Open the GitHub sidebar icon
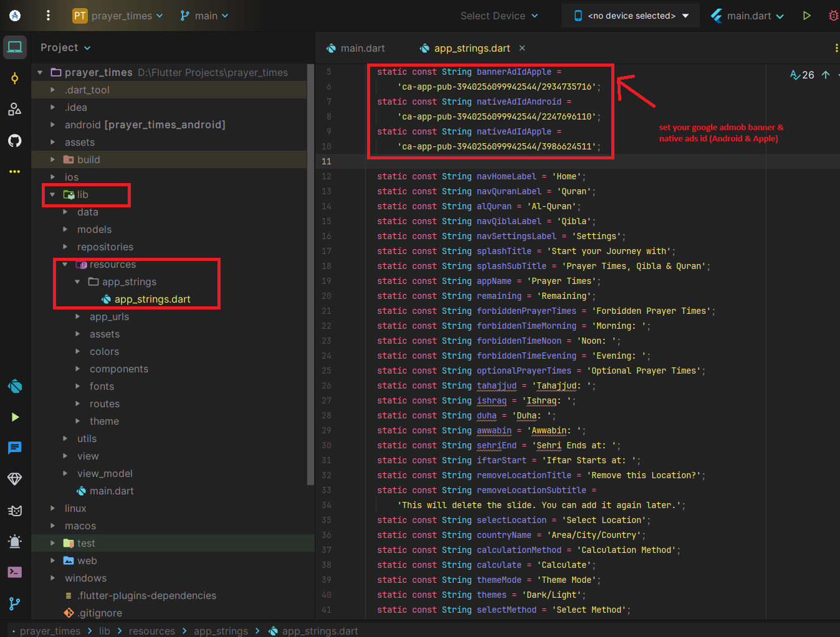The height and width of the screenshot is (637, 840). click(x=15, y=141)
